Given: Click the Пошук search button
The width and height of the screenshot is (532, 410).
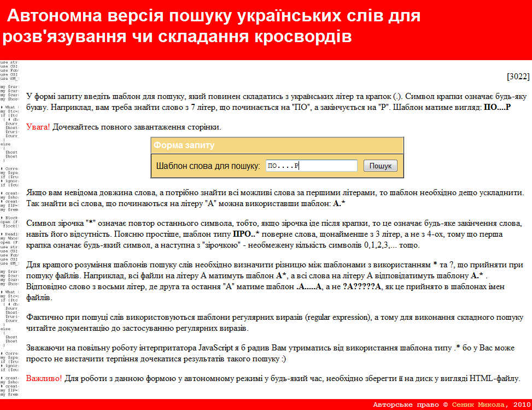Looking at the screenshot, I should [381, 166].
